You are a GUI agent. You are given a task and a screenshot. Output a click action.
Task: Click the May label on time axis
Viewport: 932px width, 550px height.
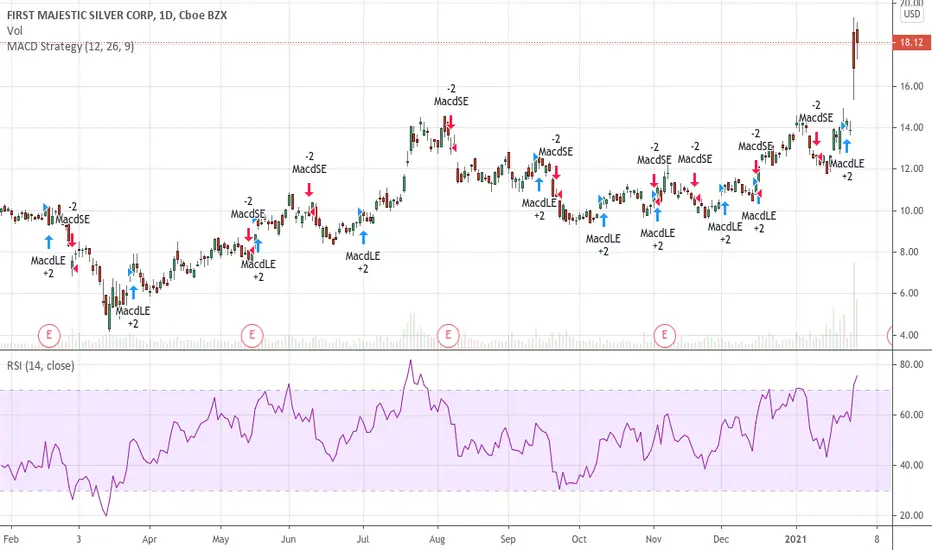click(220, 539)
